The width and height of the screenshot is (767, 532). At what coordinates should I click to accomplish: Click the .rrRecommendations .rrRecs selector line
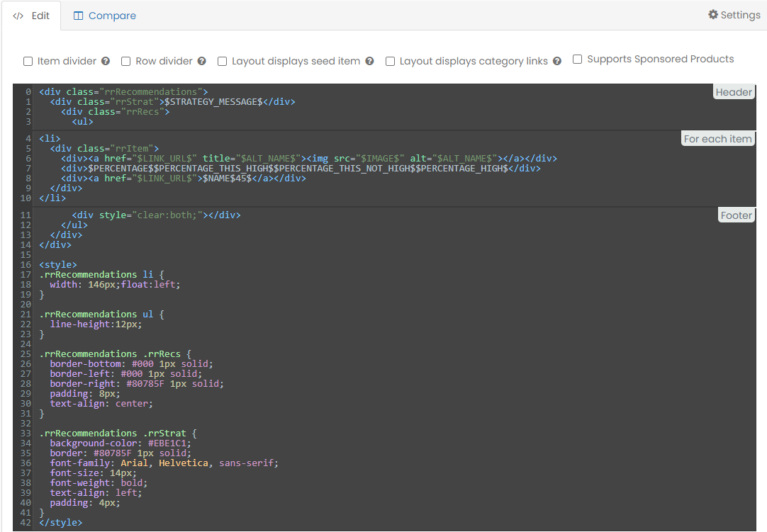pyautogui.click(x=115, y=353)
